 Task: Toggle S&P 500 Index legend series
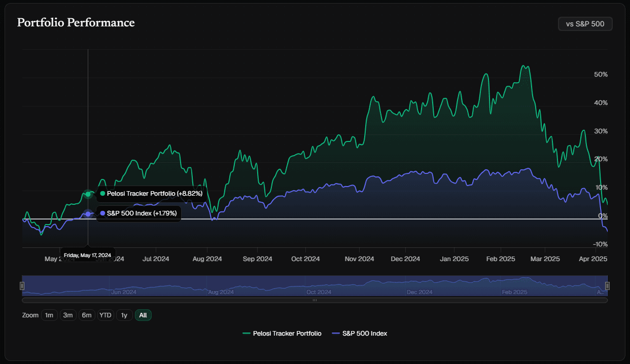click(x=359, y=333)
